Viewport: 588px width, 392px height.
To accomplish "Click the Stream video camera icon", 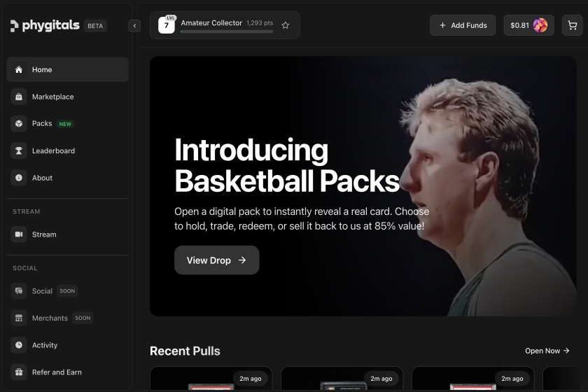I will pyautogui.click(x=19, y=234).
